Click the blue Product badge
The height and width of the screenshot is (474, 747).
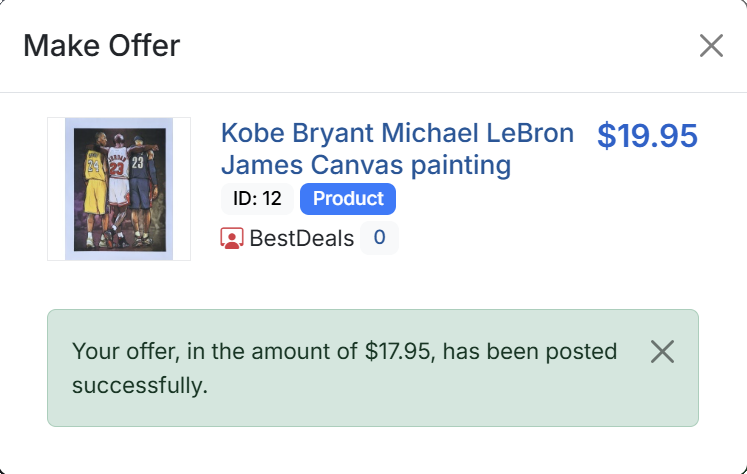pos(348,199)
